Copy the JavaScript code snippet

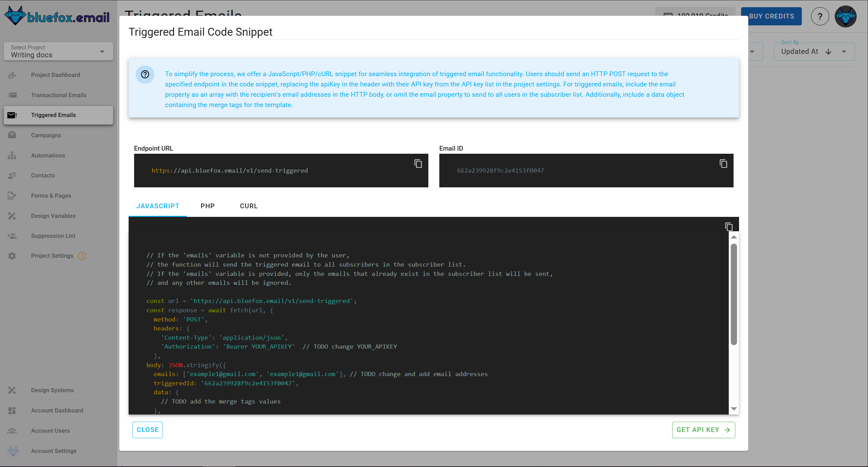[728, 226]
